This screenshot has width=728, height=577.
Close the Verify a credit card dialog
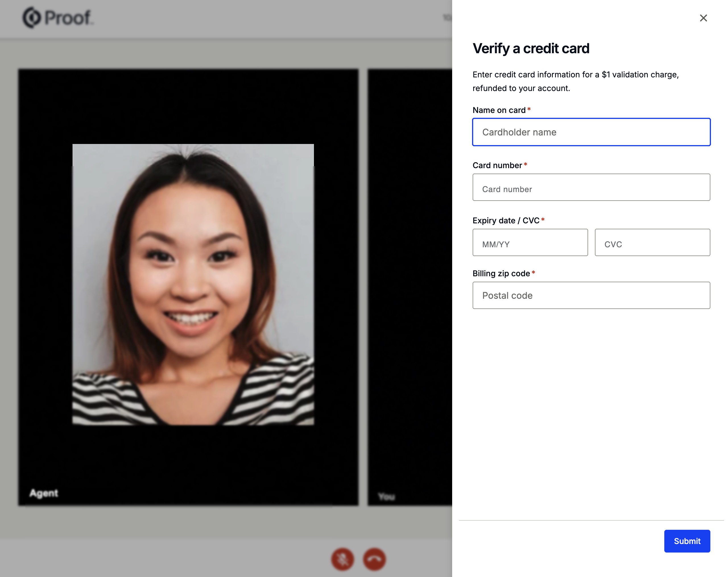tap(704, 18)
